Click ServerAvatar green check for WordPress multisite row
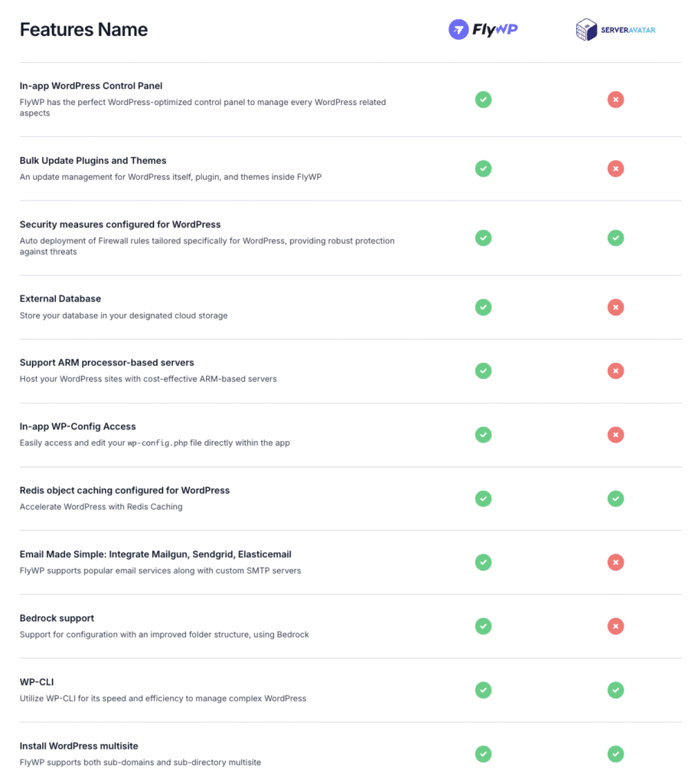The width and height of the screenshot is (695, 784). [615, 754]
